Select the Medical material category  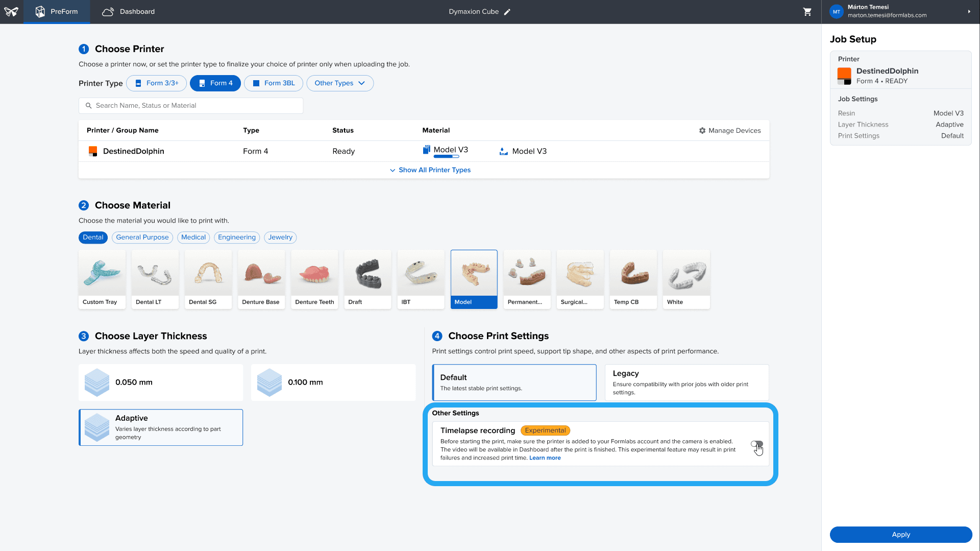point(193,237)
